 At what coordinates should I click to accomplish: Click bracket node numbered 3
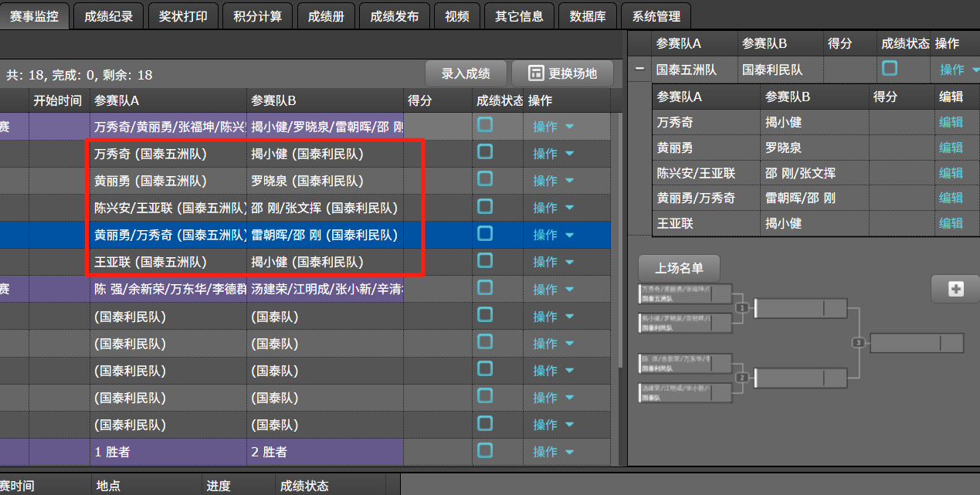858,342
